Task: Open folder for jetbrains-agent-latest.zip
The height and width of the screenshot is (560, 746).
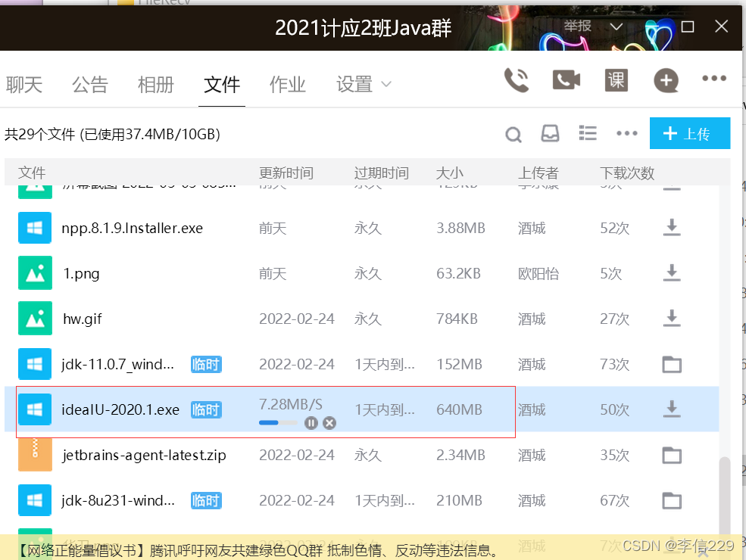Action: [x=672, y=456]
